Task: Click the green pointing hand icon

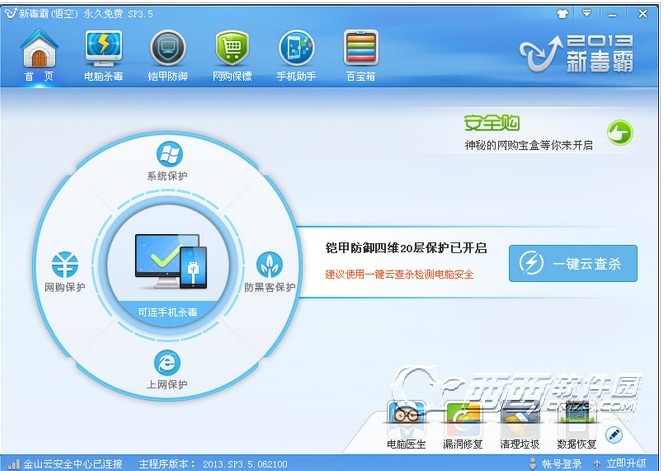Action: [x=620, y=133]
